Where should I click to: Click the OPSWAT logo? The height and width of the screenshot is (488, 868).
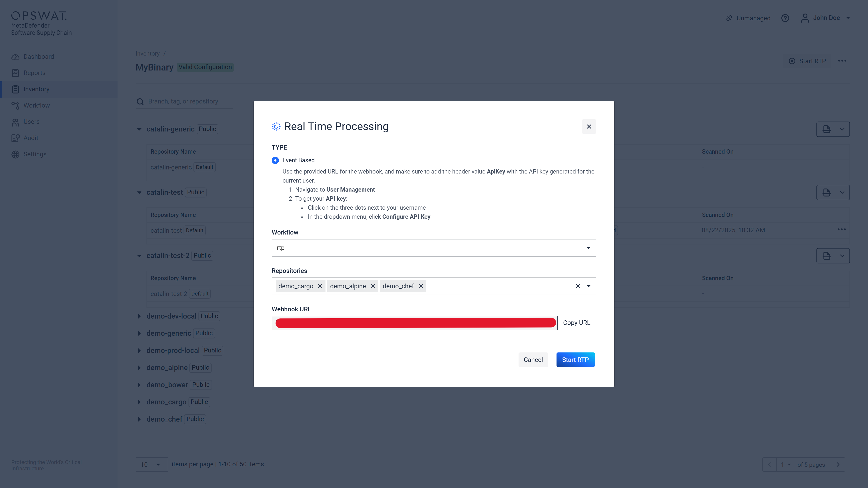39,16
